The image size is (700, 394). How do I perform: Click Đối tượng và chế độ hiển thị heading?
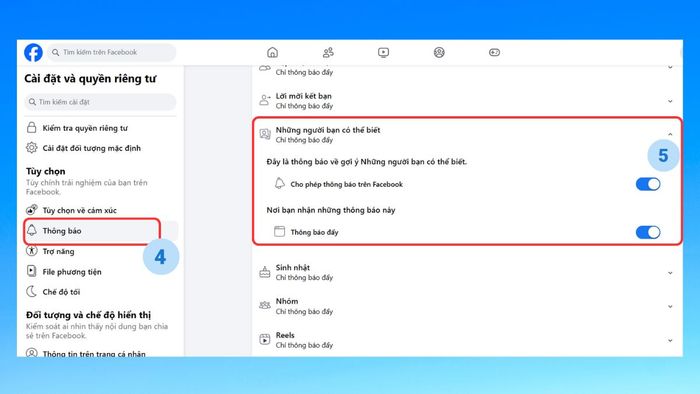(88, 315)
